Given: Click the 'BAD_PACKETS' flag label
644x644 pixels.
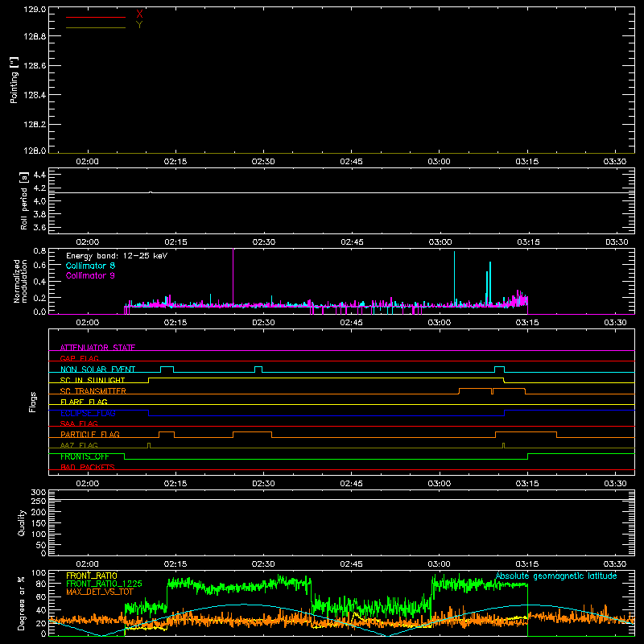Looking at the screenshot, I should (x=88, y=467).
